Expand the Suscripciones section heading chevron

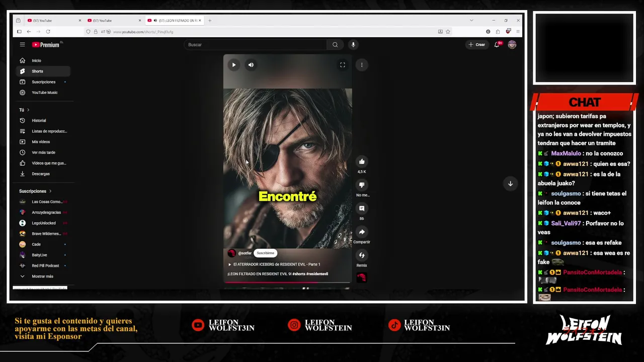pos(50,191)
